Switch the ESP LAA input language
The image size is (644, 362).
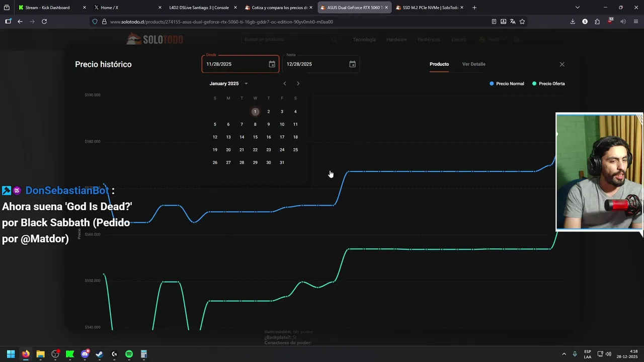tap(588, 354)
